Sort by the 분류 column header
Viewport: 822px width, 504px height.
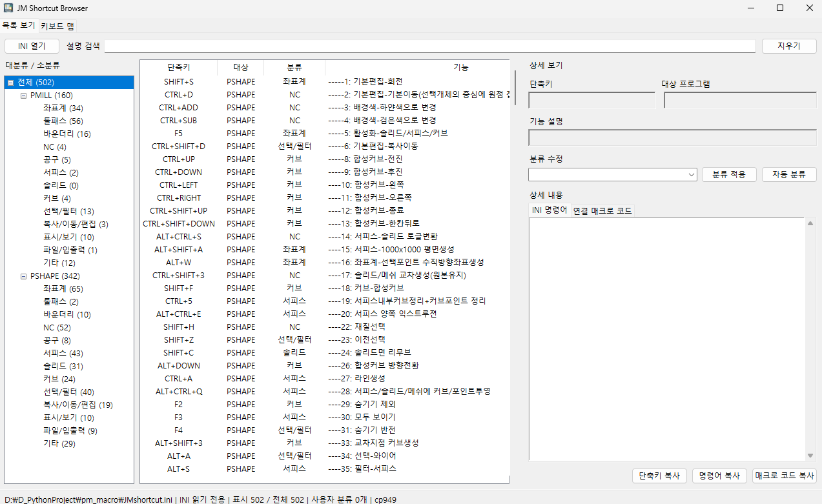pyautogui.click(x=294, y=67)
